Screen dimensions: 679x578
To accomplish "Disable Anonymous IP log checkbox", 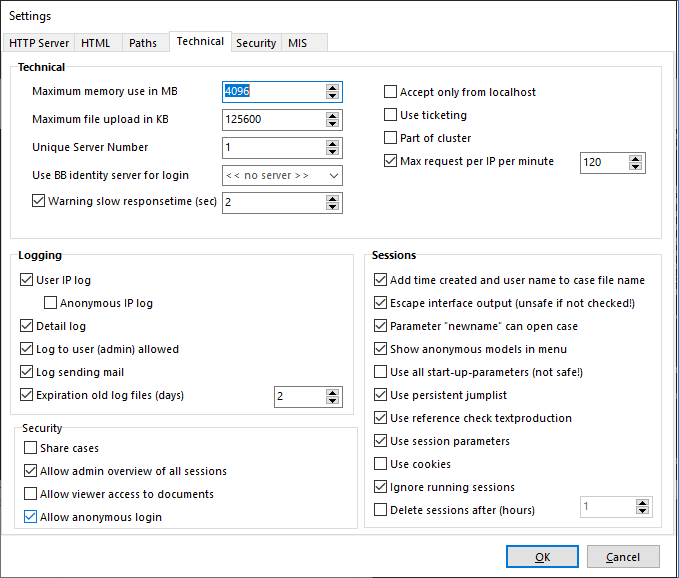I will [x=50, y=303].
